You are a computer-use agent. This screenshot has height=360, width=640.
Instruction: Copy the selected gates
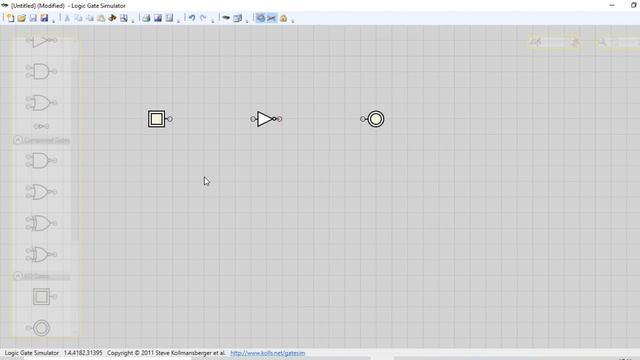coord(78,18)
